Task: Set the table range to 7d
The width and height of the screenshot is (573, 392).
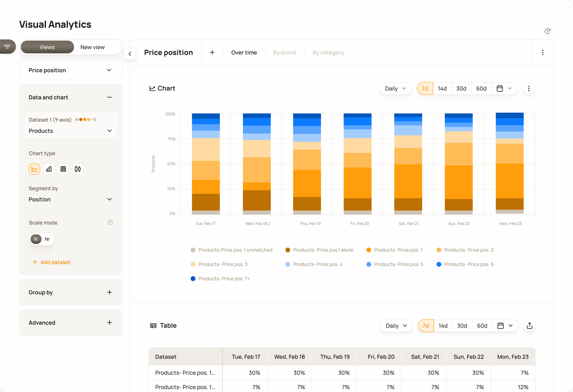Action: (426, 326)
